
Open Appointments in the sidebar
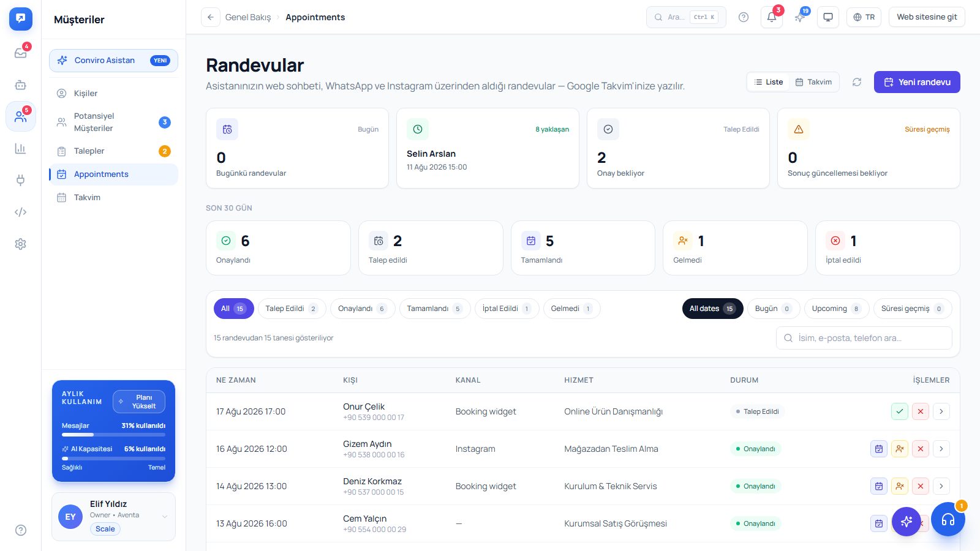113,174
